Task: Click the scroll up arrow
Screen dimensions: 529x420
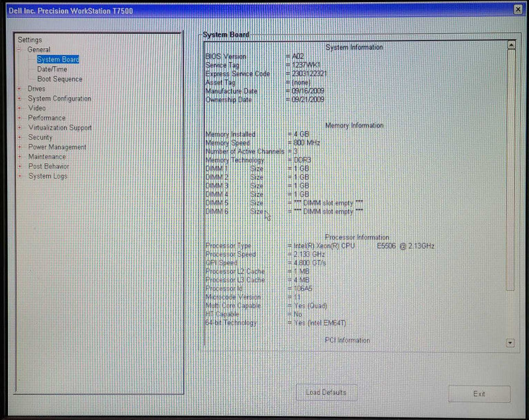Action: [511, 44]
